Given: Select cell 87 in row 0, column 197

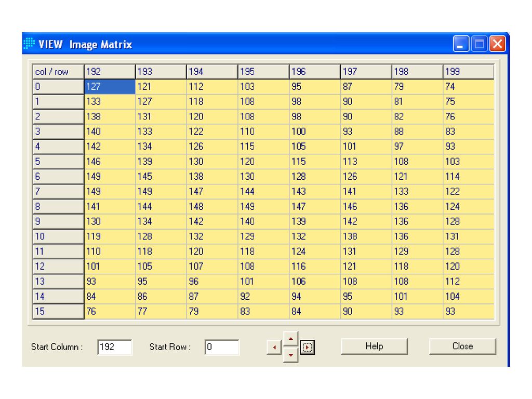Looking at the screenshot, I should pyautogui.click(x=366, y=87).
